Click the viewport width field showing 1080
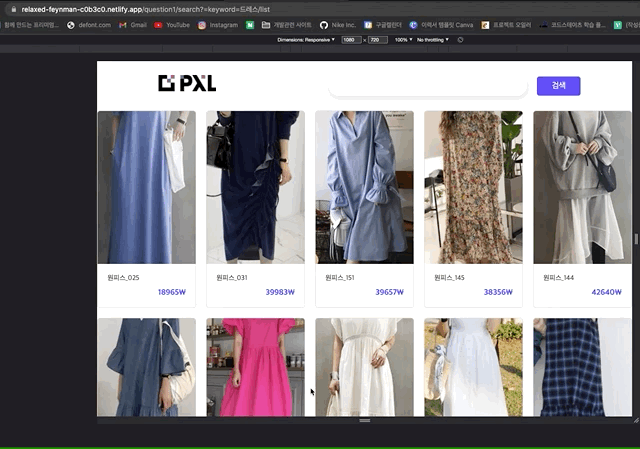Image resolution: width=640 pixels, height=449 pixels. click(350, 39)
